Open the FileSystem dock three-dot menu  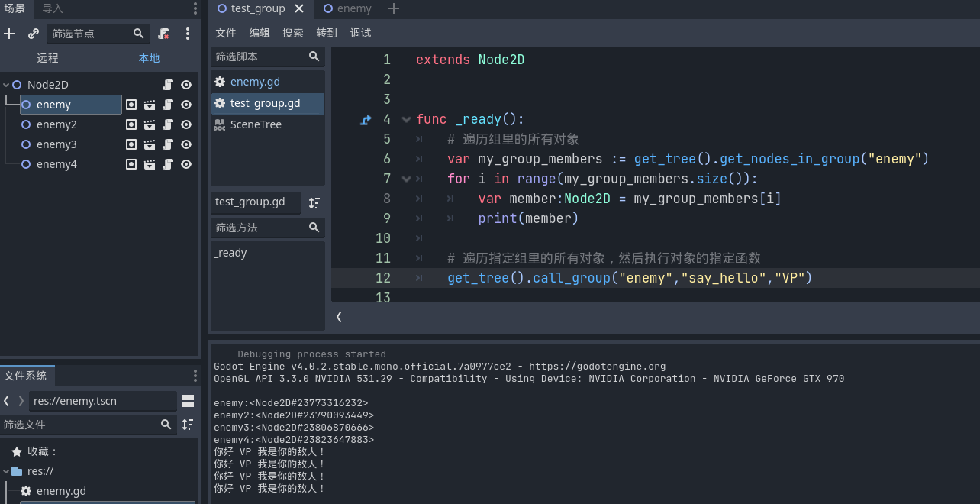195,375
